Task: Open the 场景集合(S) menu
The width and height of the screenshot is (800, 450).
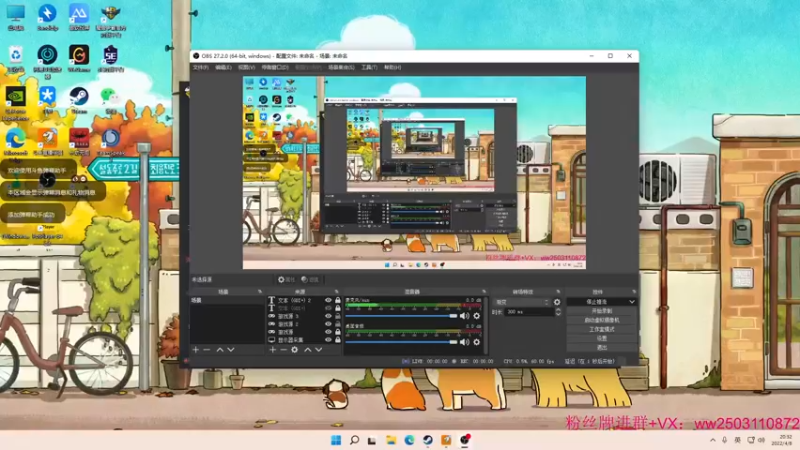Action: 341,67
